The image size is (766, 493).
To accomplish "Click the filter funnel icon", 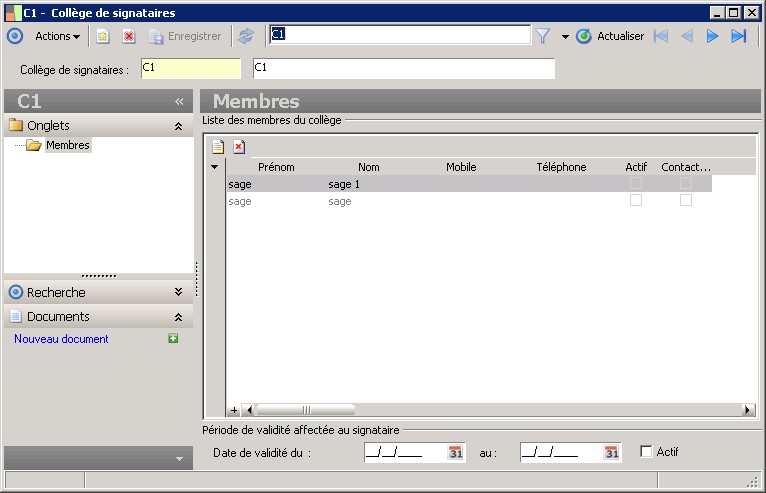I will pos(543,36).
